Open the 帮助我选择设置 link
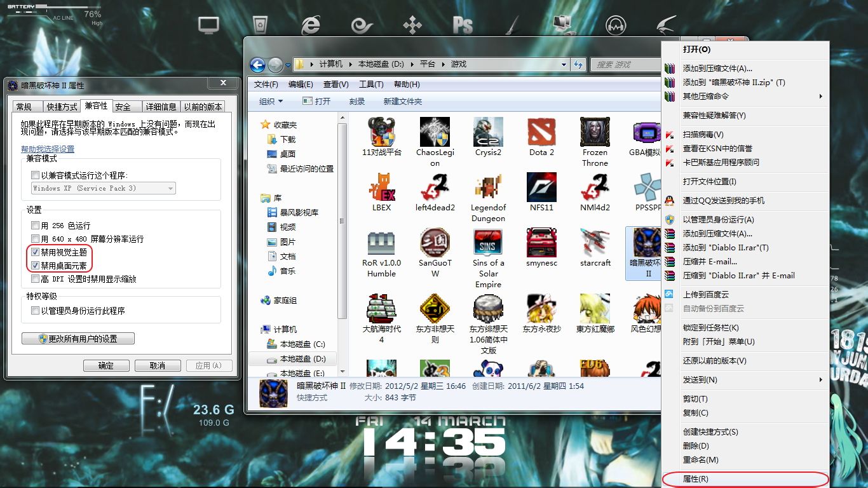The image size is (868, 488). 48,149
